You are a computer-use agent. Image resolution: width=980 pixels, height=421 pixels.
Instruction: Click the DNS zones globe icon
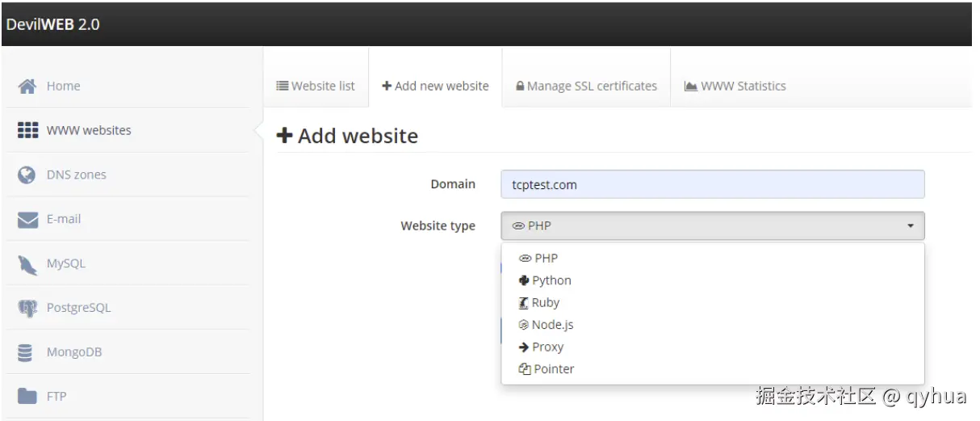pos(27,175)
